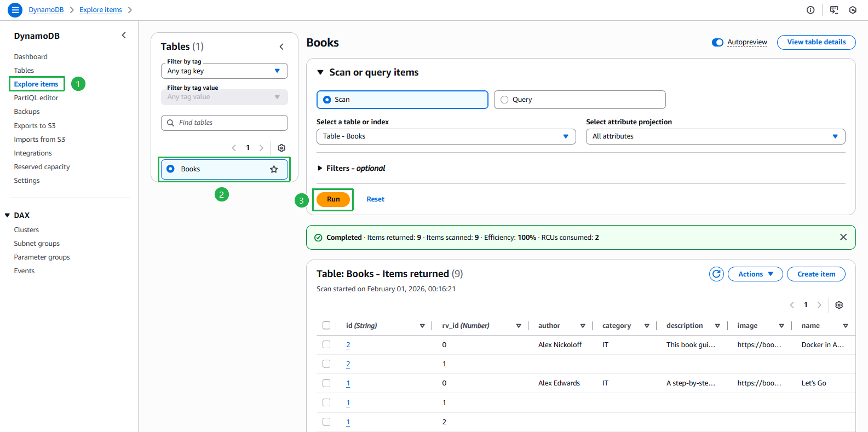Check the row with id 1, rv_id 1
This screenshot has height=432, width=868.
326,402
